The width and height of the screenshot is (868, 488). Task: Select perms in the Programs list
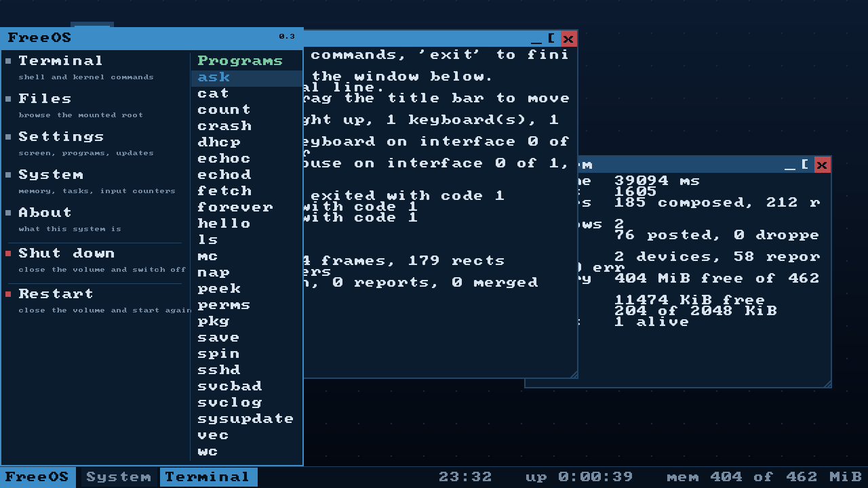pyautogui.click(x=247, y=306)
